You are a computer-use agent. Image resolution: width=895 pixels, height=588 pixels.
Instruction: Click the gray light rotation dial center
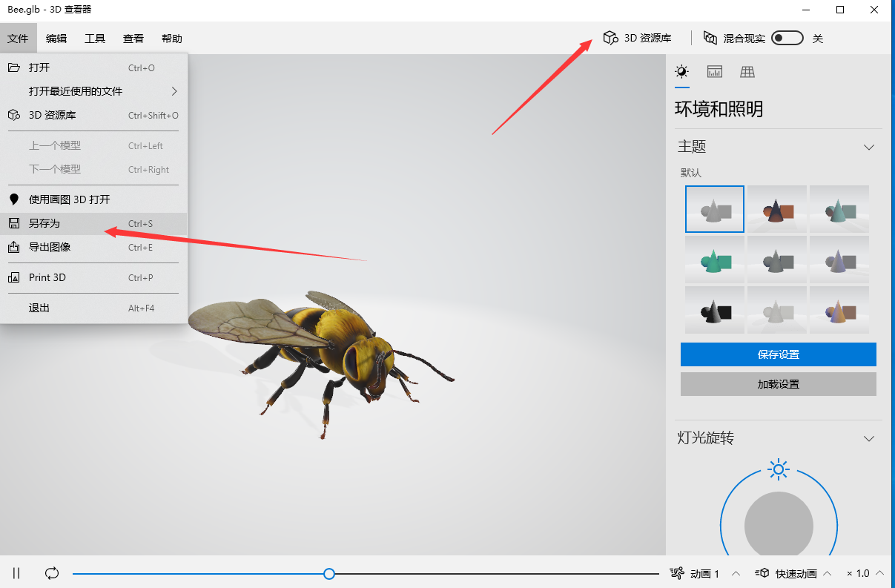(x=779, y=526)
